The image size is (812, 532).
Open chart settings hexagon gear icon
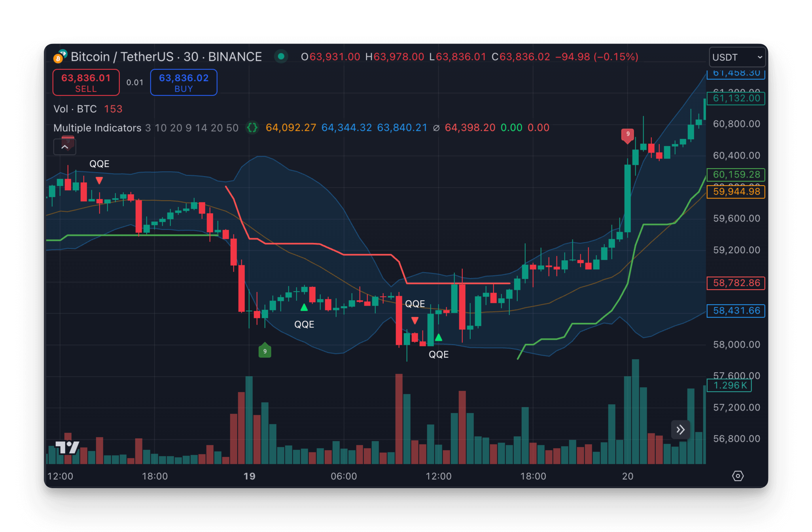pos(738,476)
